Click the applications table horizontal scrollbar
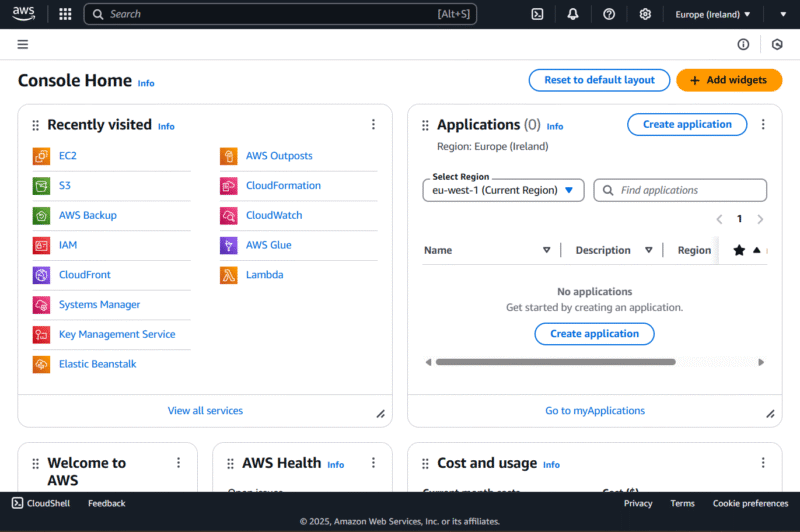 click(555, 362)
